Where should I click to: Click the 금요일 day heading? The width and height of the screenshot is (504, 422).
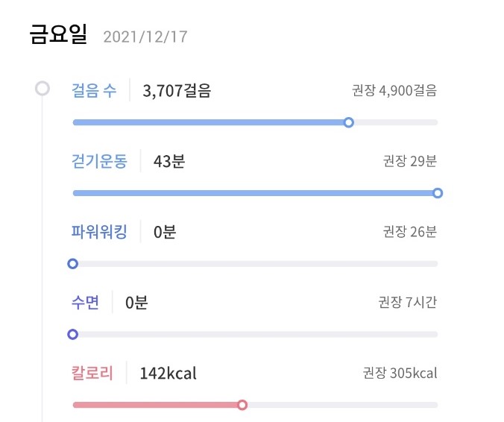58,34
